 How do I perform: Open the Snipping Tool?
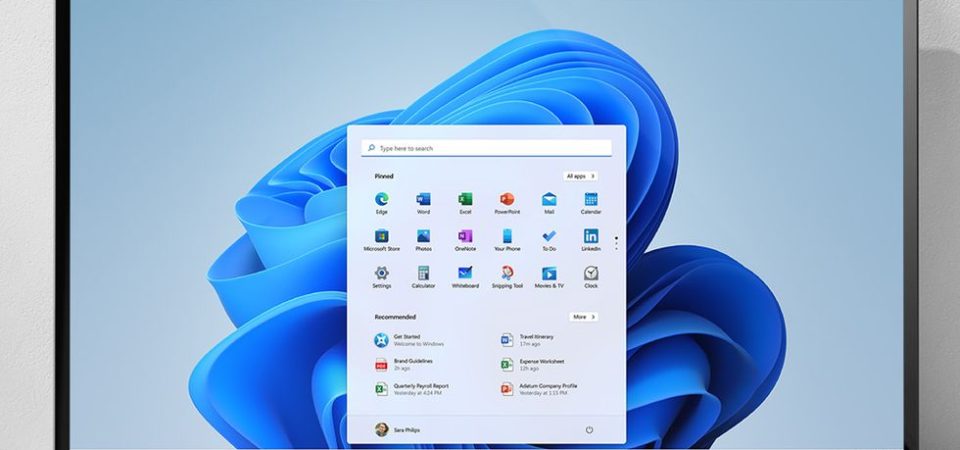pyautogui.click(x=507, y=274)
